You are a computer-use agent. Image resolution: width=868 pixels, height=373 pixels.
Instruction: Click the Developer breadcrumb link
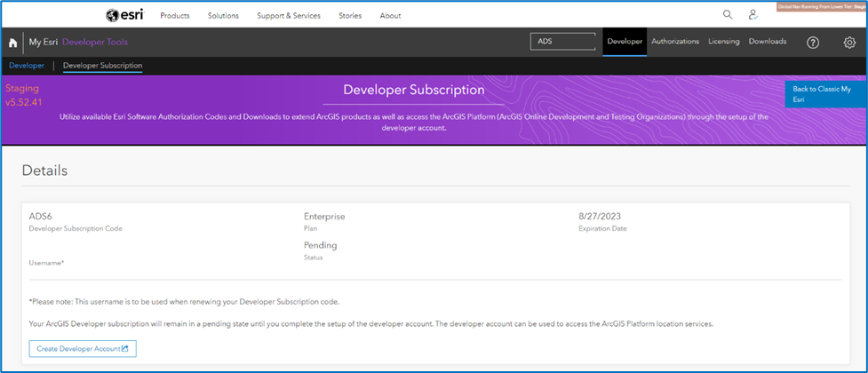27,65
